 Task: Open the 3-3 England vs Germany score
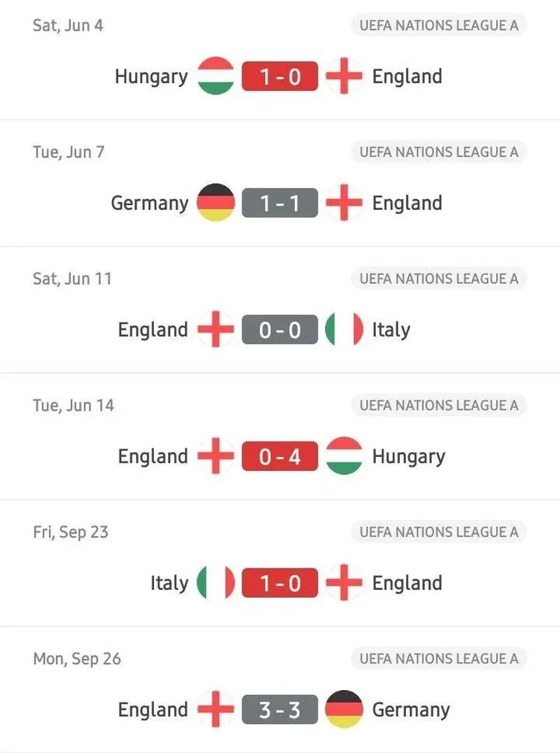280,710
